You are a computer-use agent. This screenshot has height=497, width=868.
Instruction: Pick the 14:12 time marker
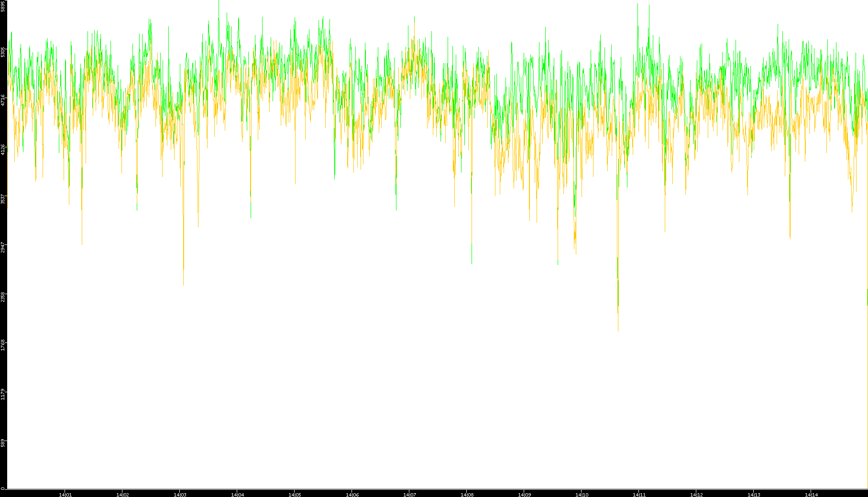point(696,495)
